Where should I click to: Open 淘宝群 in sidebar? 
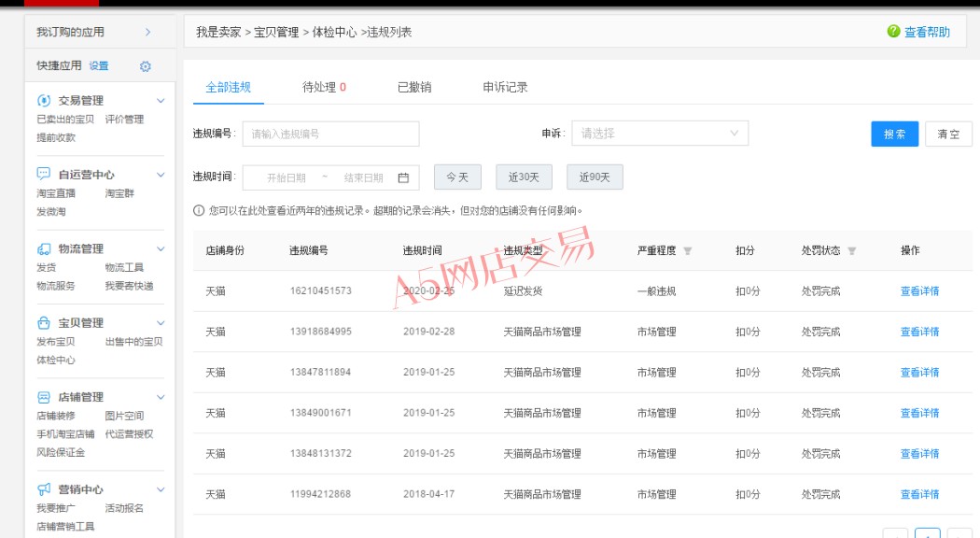119,193
